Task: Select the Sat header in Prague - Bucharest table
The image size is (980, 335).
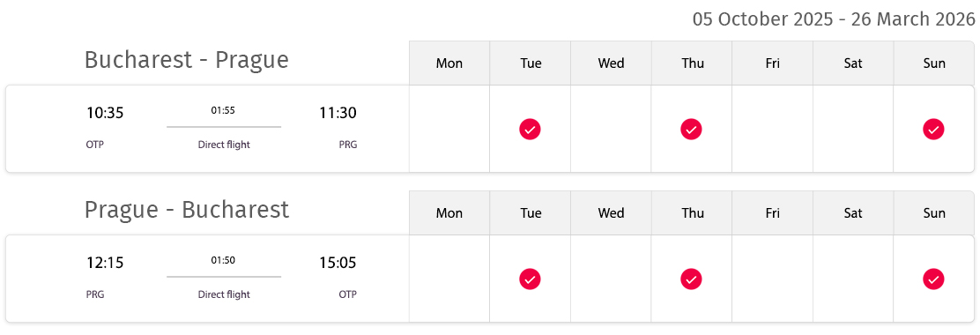Action: (853, 213)
